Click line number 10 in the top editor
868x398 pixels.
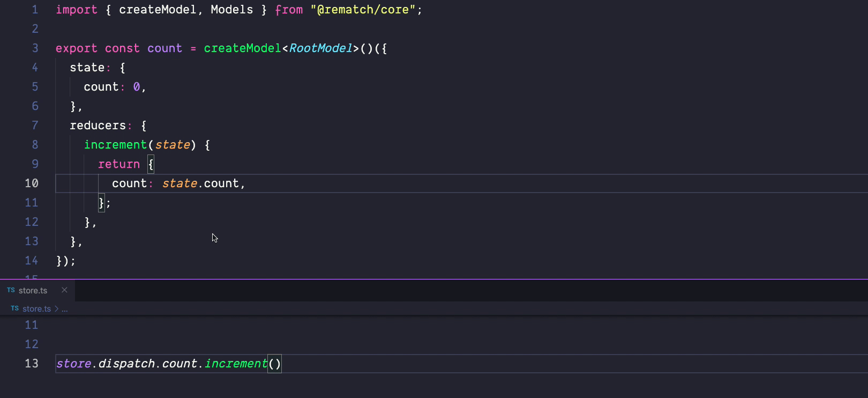click(x=32, y=183)
